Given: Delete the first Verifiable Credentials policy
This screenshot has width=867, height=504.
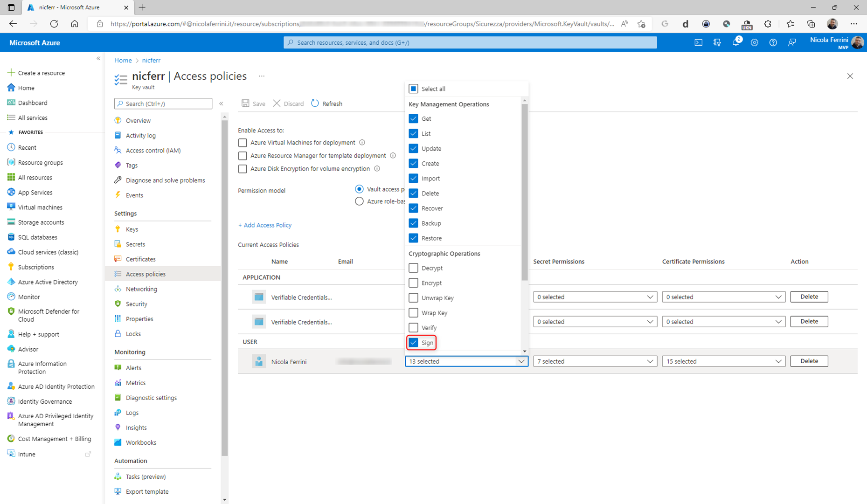Looking at the screenshot, I should tap(809, 297).
